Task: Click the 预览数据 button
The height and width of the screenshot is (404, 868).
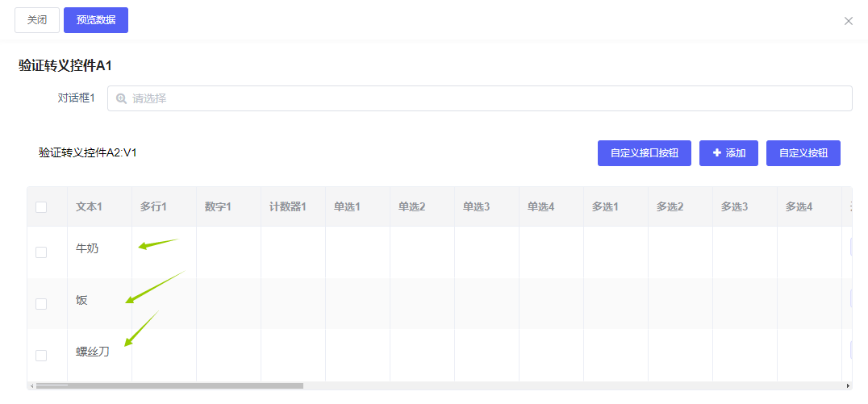Action: pos(96,20)
